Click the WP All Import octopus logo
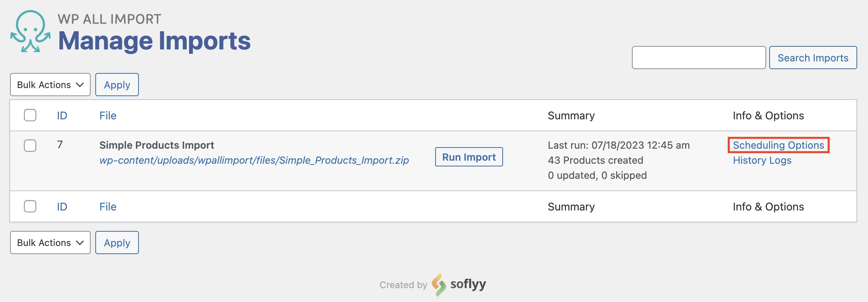This screenshot has width=868, height=302. [30, 31]
